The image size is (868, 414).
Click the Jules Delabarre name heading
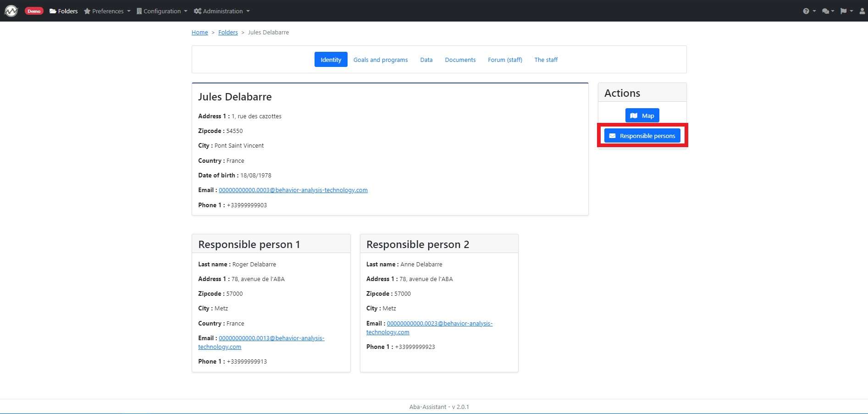pos(235,97)
